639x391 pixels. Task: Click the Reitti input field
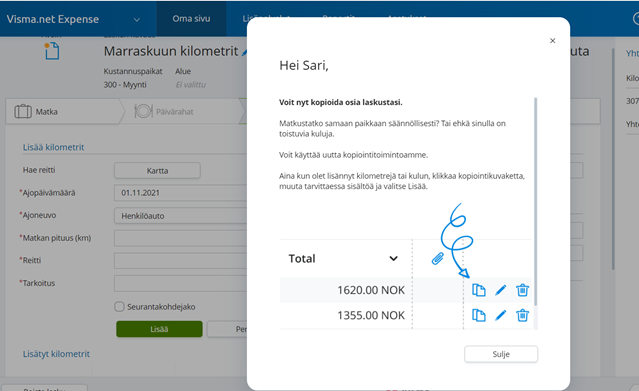click(x=181, y=261)
